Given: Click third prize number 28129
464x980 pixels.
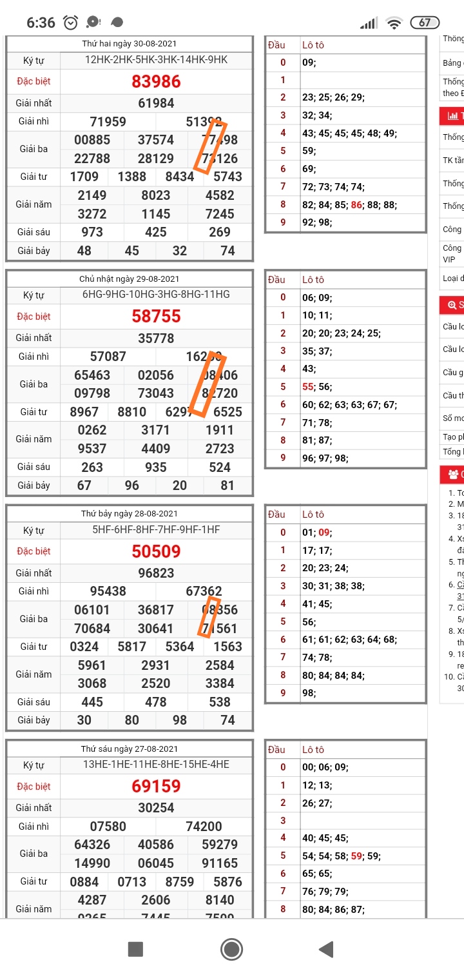Looking at the screenshot, I should (x=156, y=159).
